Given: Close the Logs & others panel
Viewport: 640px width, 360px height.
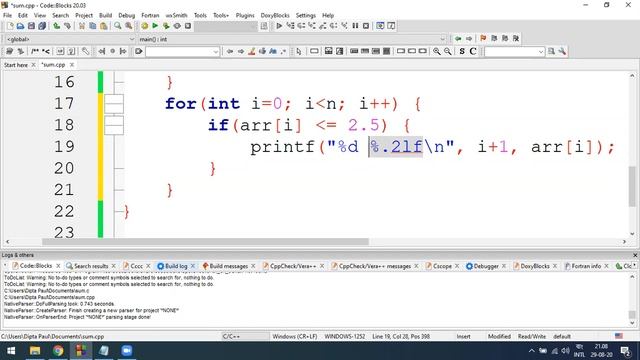Looking at the screenshot, I should click(x=635, y=255).
